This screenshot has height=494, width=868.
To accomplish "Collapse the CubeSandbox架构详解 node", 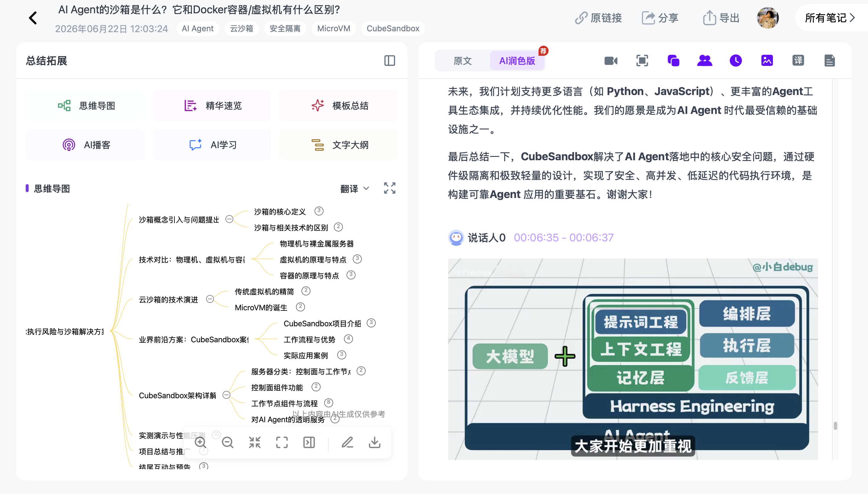I will [226, 395].
